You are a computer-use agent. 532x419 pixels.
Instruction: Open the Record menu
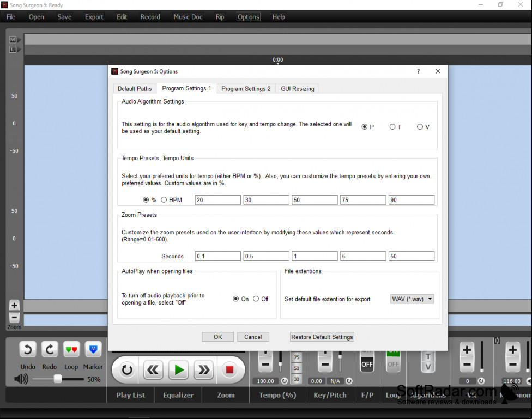coord(150,17)
